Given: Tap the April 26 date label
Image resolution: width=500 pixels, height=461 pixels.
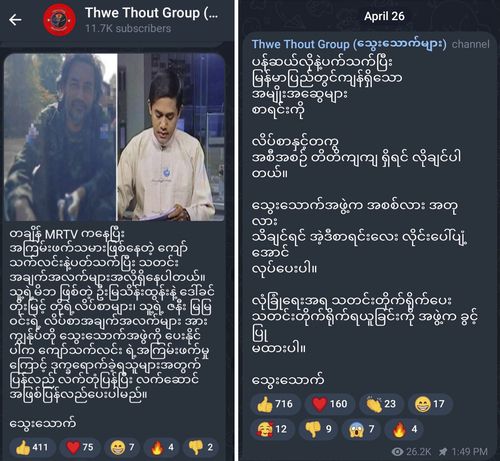Looking at the screenshot, I should [384, 16].
